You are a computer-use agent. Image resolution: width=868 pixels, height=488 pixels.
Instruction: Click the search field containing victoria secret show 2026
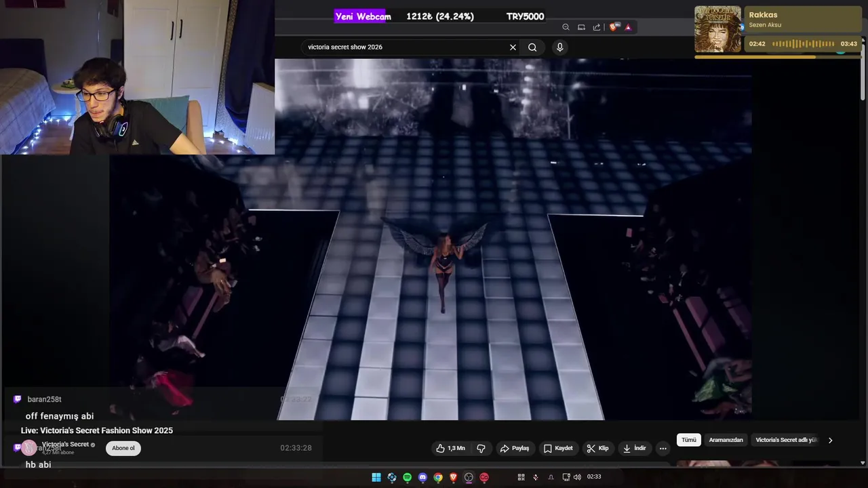pos(403,47)
